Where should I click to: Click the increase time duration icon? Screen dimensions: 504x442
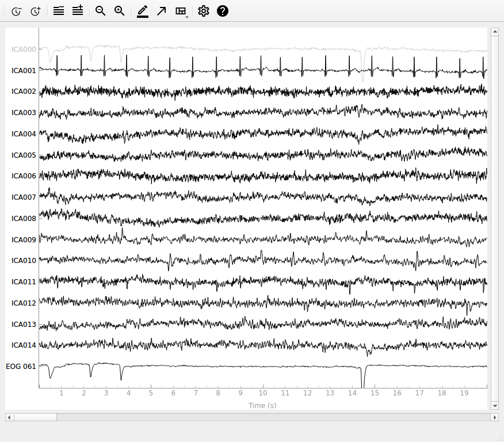pyautogui.click(x=35, y=12)
